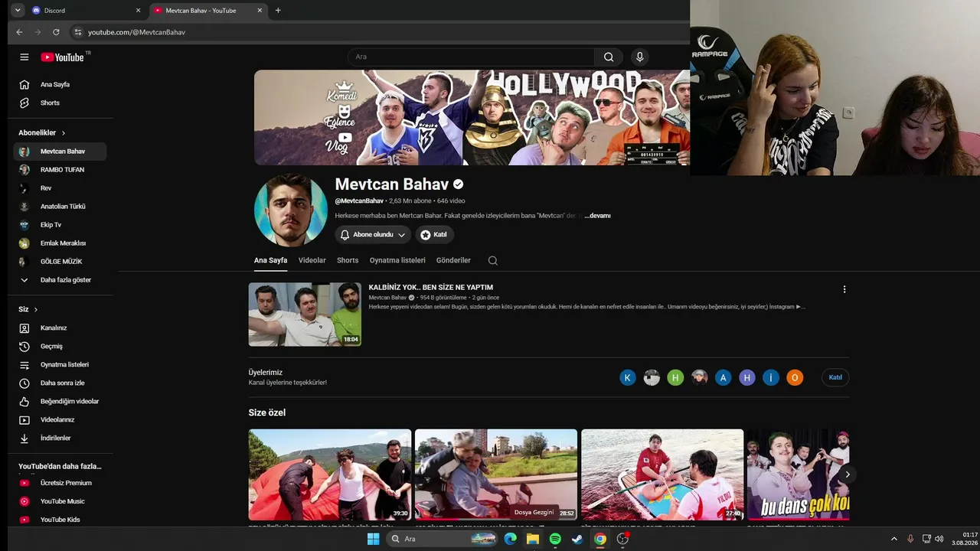
Task: Open the three-dot menu for the featured video
Action: pos(844,289)
